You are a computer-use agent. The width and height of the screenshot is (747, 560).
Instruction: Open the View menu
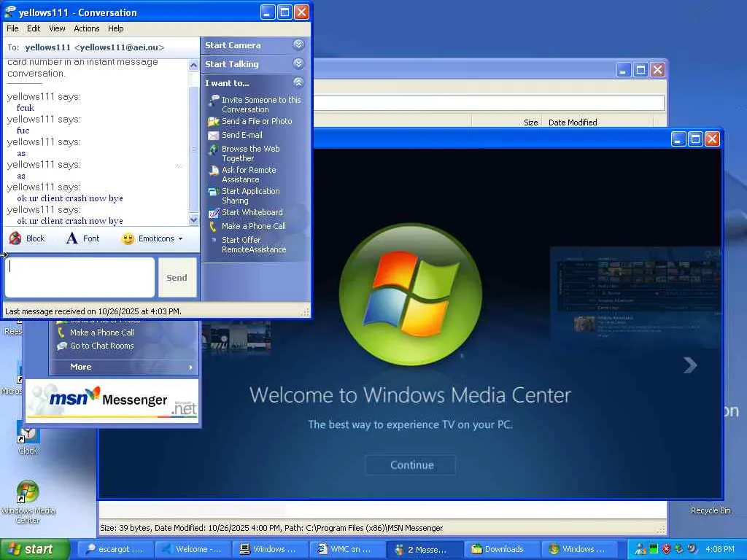(x=57, y=28)
